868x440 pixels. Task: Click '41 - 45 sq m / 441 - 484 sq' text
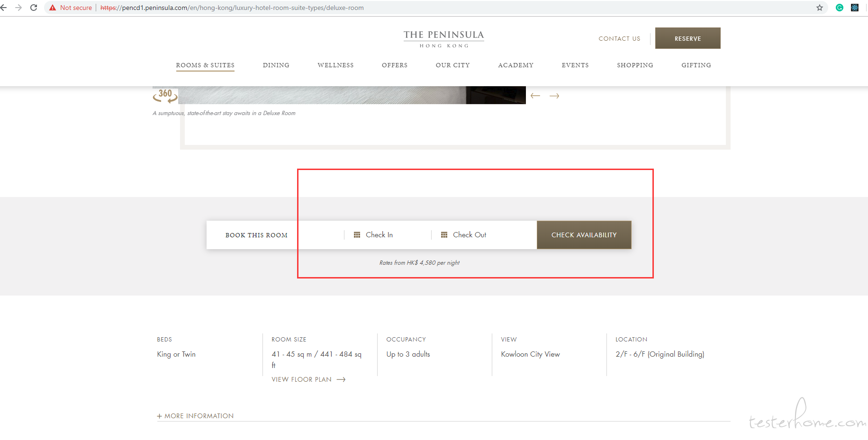point(316,354)
